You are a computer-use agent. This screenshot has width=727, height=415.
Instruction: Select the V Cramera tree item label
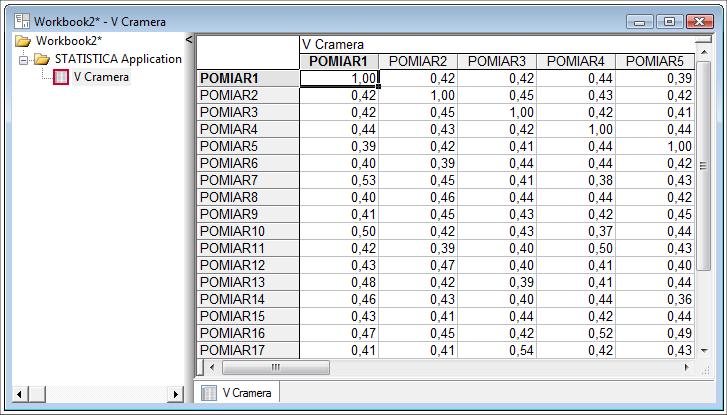pos(101,77)
